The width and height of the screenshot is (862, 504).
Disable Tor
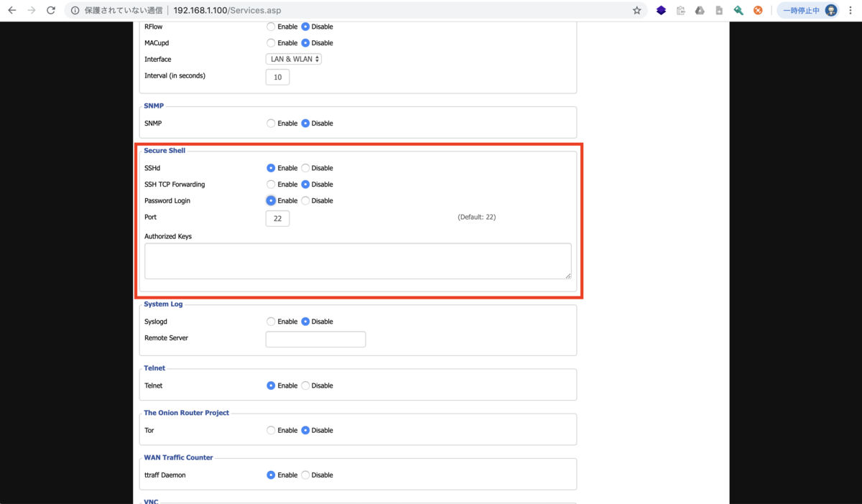(x=305, y=430)
